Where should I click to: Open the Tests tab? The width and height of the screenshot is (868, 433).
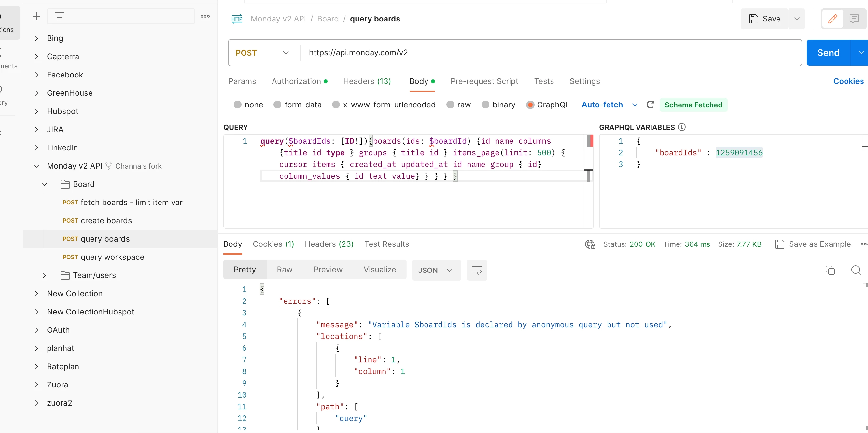[544, 81]
